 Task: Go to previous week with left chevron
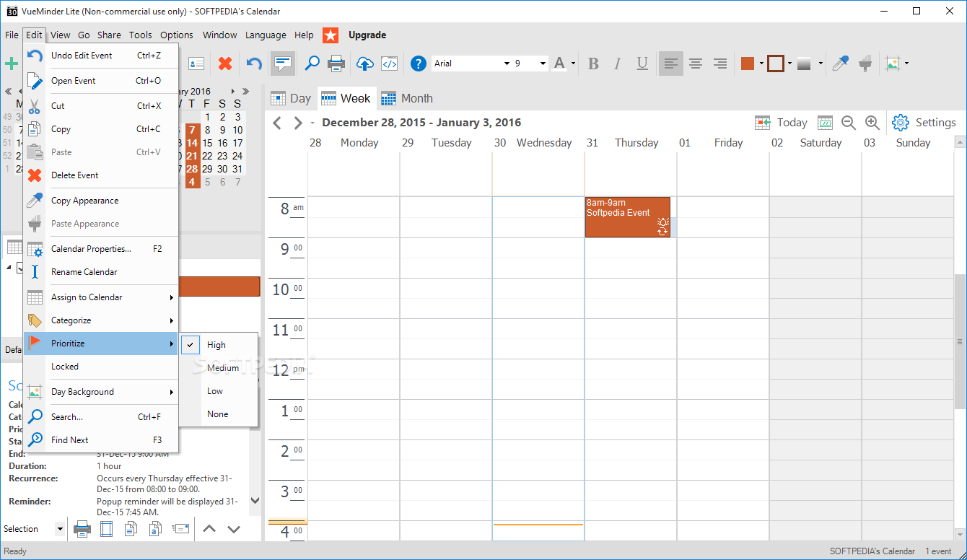point(277,123)
